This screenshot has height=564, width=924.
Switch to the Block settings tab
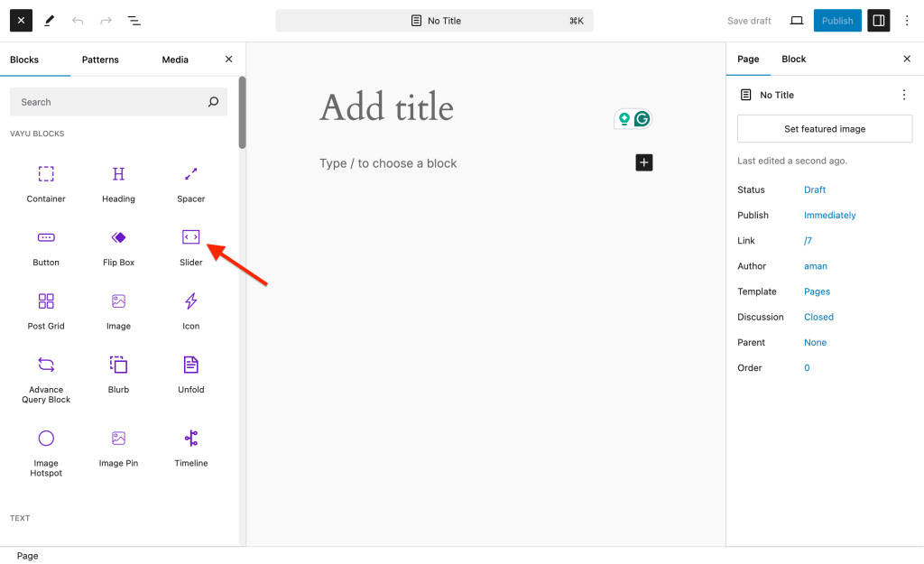(793, 60)
